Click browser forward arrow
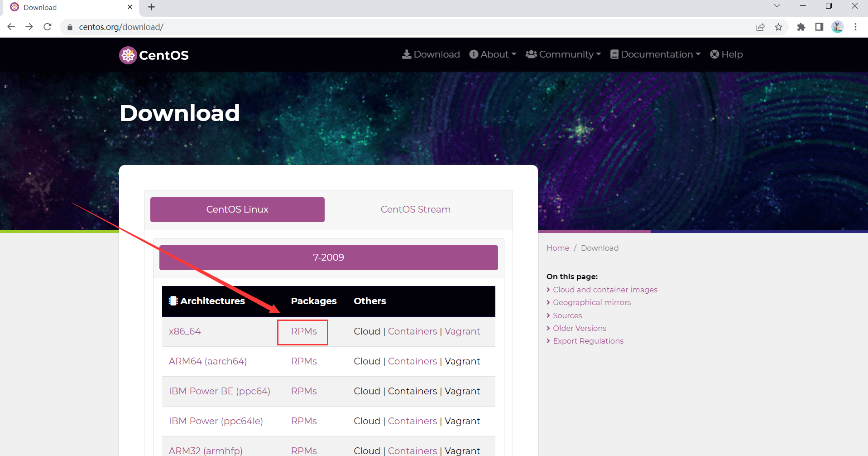Image resolution: width=868 pixels, height=456 pixels. (29, 27)
